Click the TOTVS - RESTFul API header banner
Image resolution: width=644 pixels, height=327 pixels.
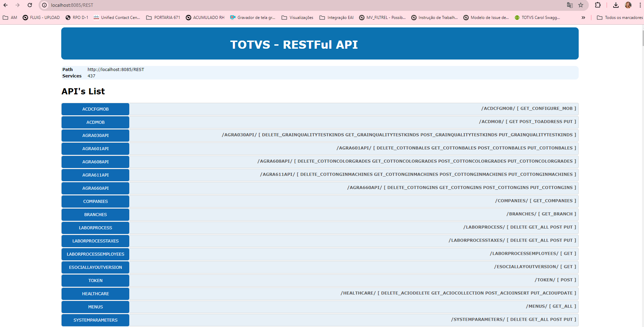(x=320, y=44)
